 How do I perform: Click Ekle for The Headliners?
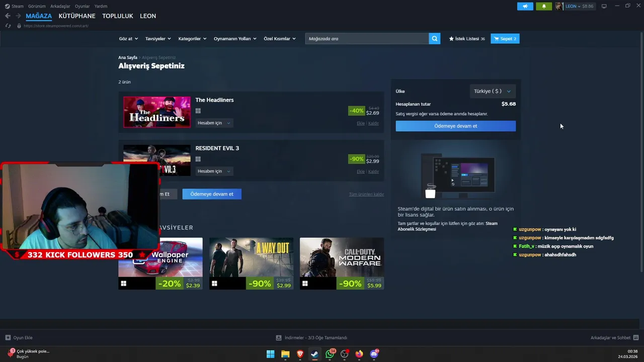[361, 123]
